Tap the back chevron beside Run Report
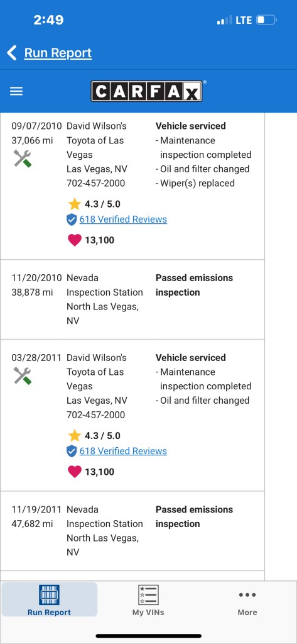 click(12, 53)
